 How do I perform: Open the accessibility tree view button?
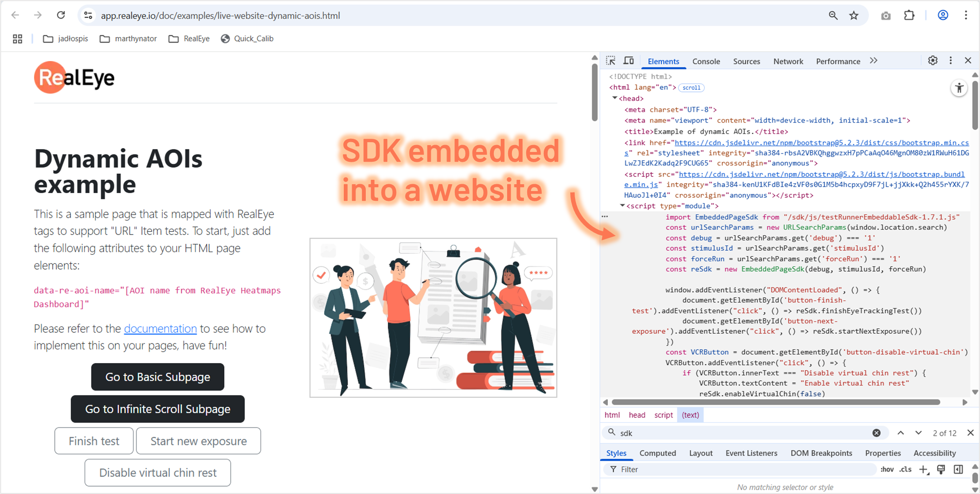pos(959,88)
